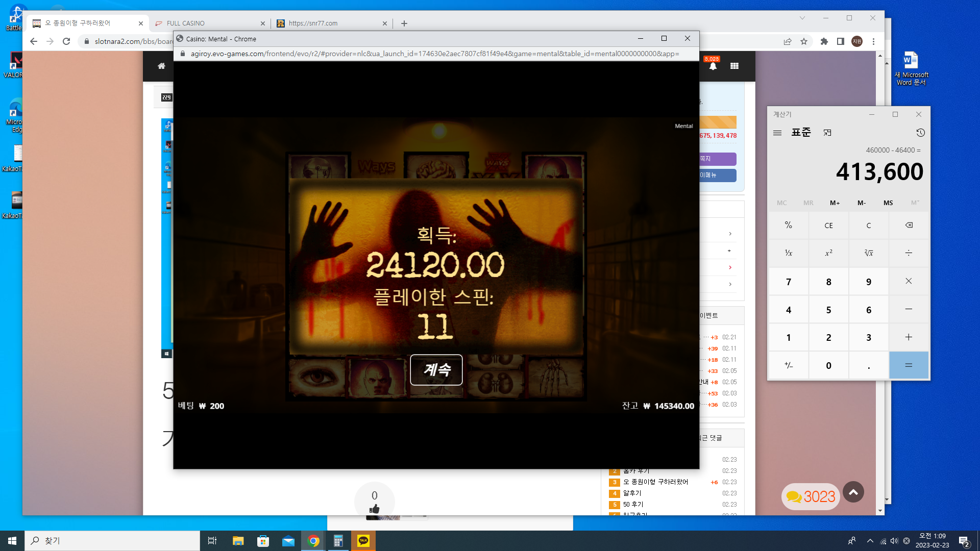The width and height of the screenshot is (980, 551).
Task: Click calculator minus icon
Action: tap(909, 309)
